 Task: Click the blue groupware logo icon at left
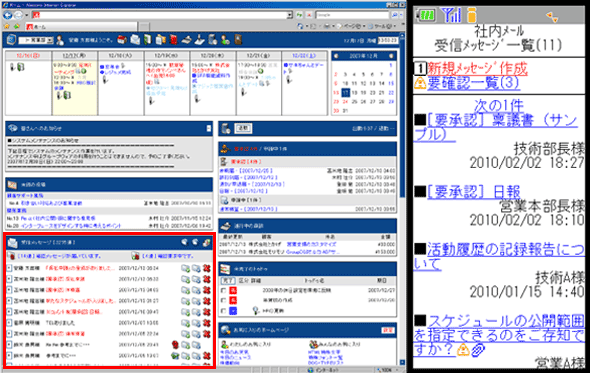pos(11,40)
